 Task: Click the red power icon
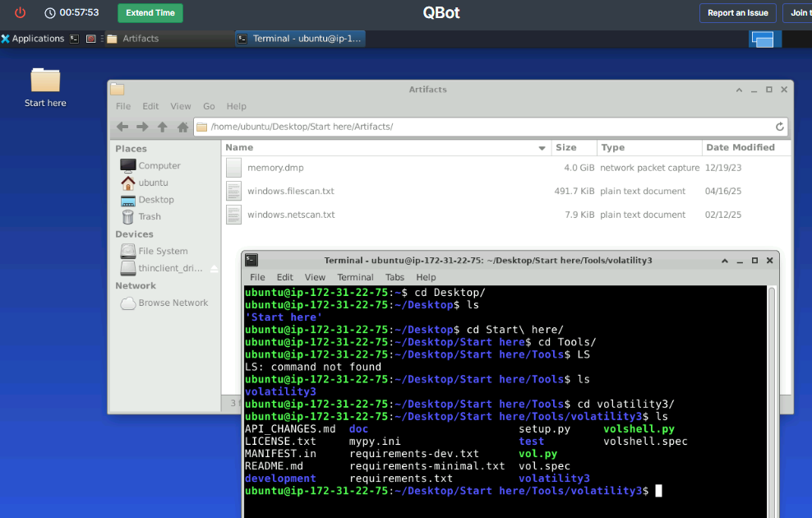point(21,12)
